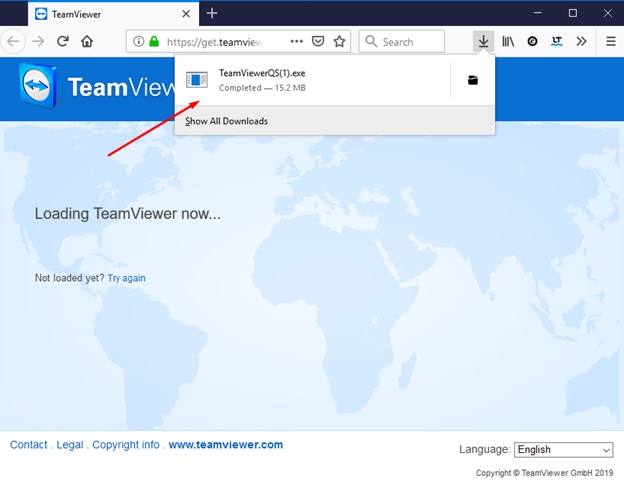Open the Legal footer link
This screenshot has width=624, height=485.
click(70, 444)
